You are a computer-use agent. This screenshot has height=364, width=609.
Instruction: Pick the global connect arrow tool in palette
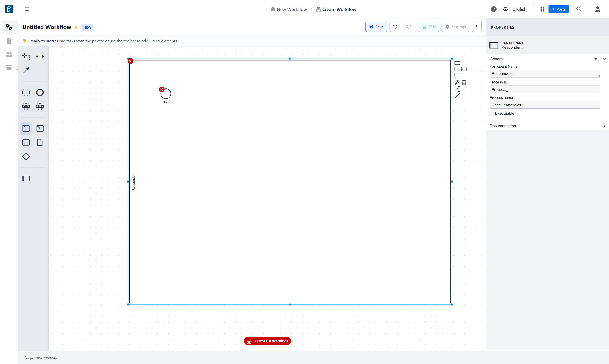point(26,70)
